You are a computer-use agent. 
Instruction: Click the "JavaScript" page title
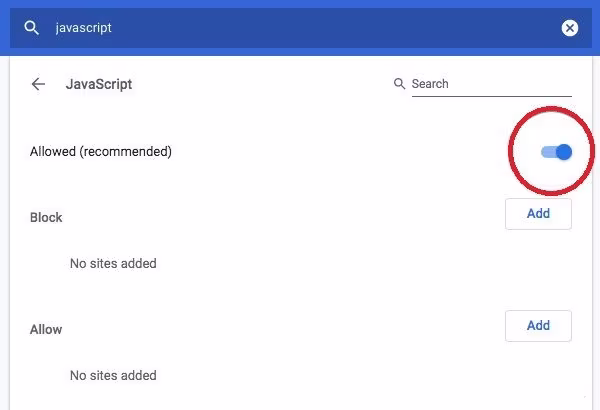tap(99, 84)
